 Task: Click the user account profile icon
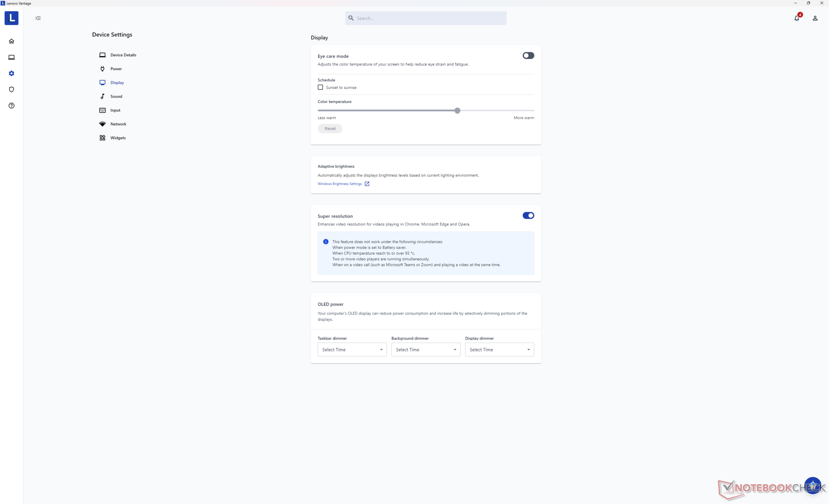[815, 18]
